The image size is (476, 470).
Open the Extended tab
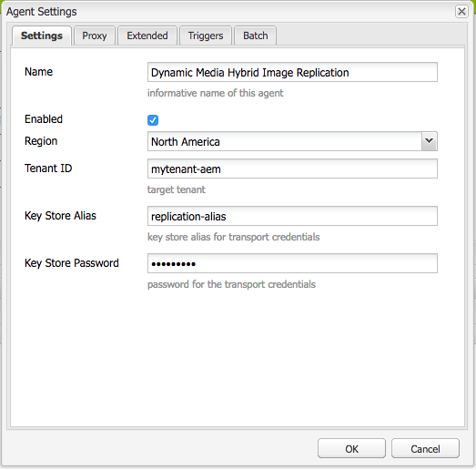[147, 36]
